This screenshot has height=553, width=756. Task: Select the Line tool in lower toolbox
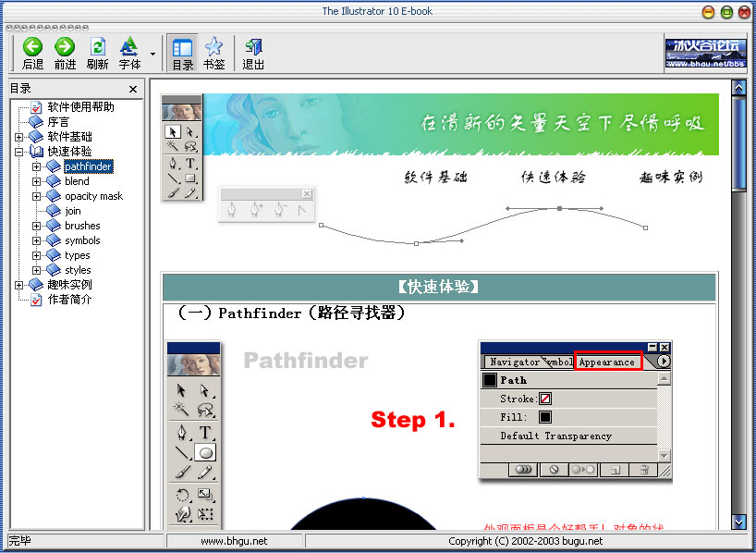tap(182, 452)
